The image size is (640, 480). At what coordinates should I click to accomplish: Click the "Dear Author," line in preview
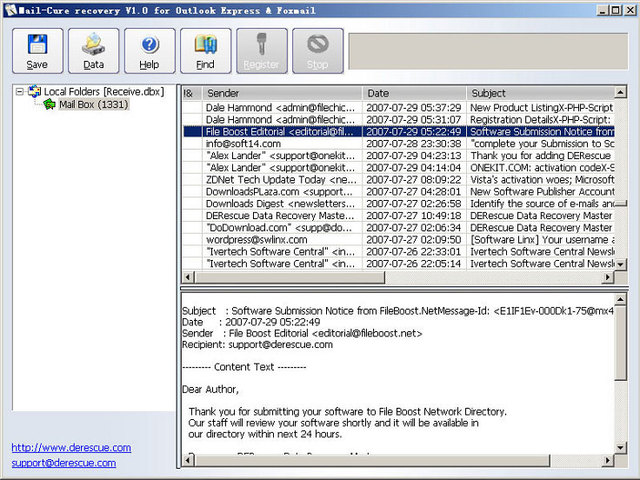pyautogui.click(x=210, y=390)
